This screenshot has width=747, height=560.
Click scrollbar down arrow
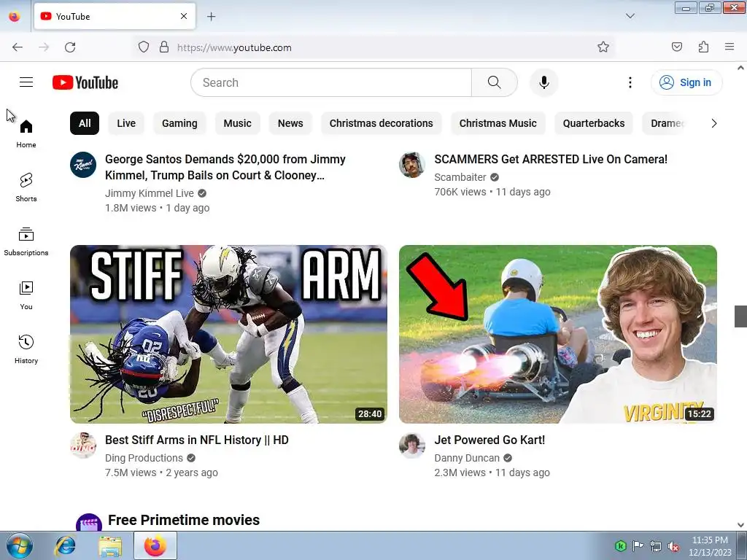pyautogui.click(x=740, y=525)
